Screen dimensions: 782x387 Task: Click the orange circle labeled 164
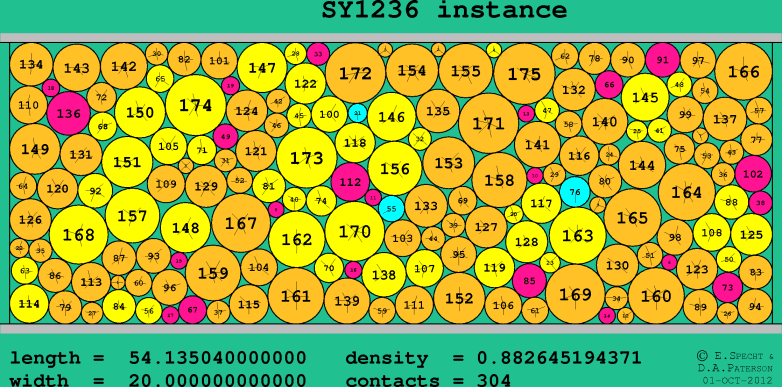(687, 193)
